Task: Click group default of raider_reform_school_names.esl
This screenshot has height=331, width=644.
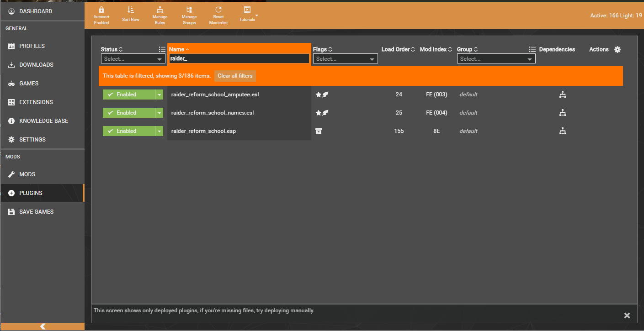Action: pos(468,113)
